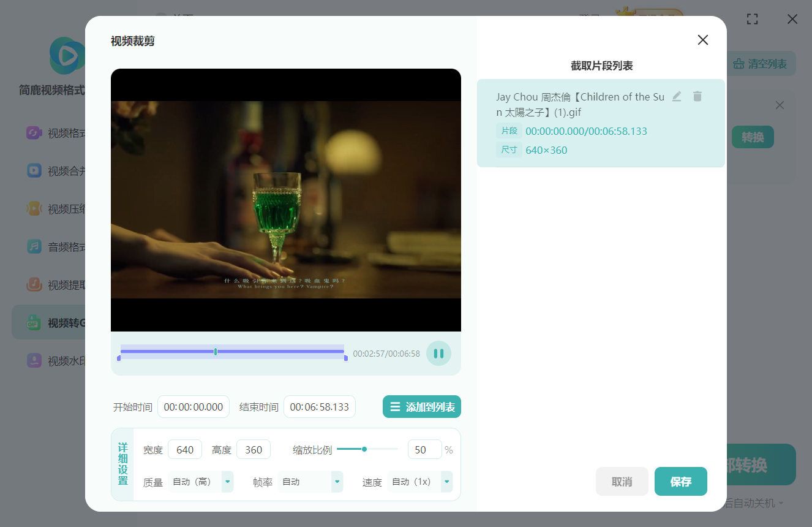The height and width of the screenshot is (527, 812).
Task: Click the 视频格式 sidebar icon in main window
Action: pos(34,133)
